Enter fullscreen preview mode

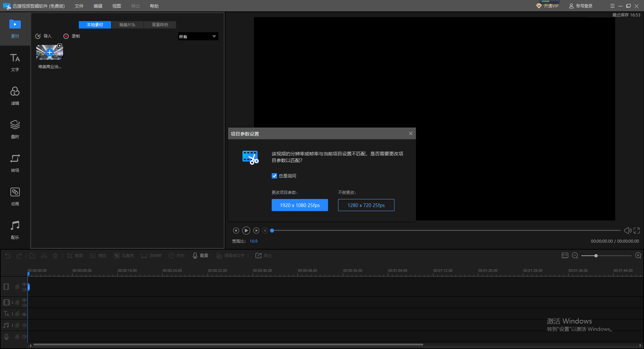tap(637, 231)
